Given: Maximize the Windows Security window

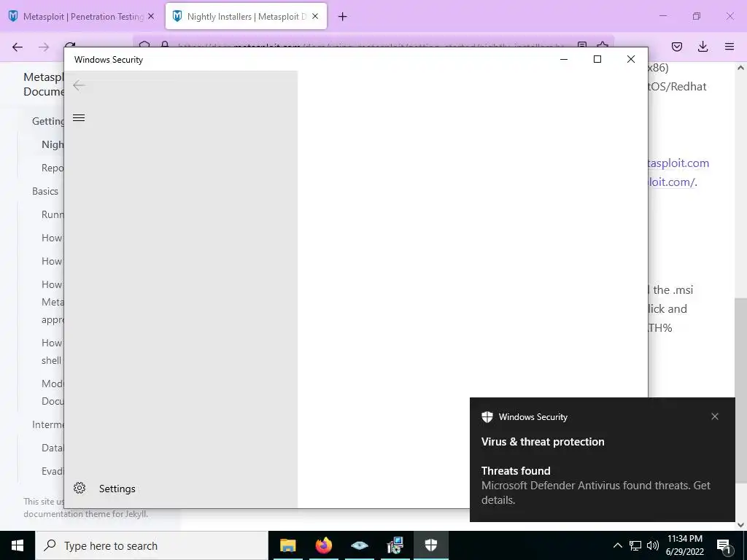Looking at the screenshot, I should point(597,59).
